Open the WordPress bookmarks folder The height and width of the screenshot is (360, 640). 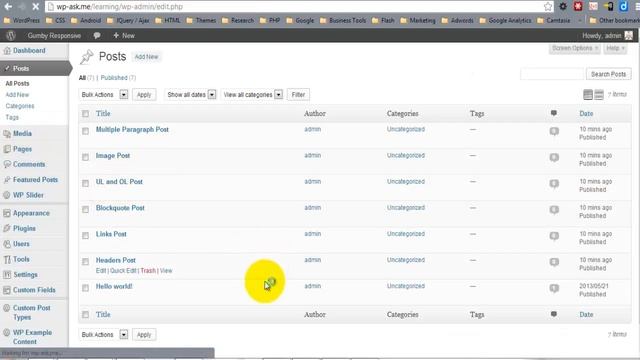click(22, 20)
